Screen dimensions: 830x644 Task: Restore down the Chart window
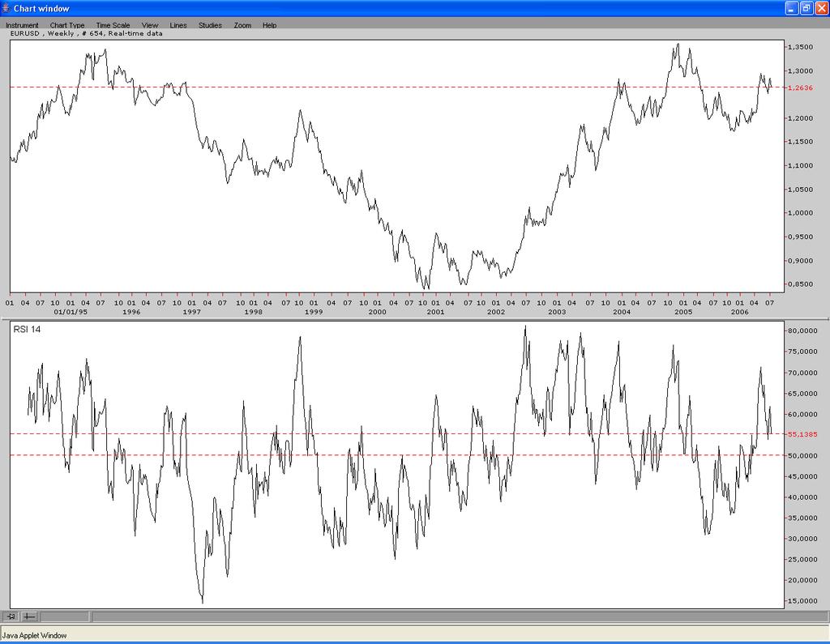pyautogui.click(x=806, y=8)
